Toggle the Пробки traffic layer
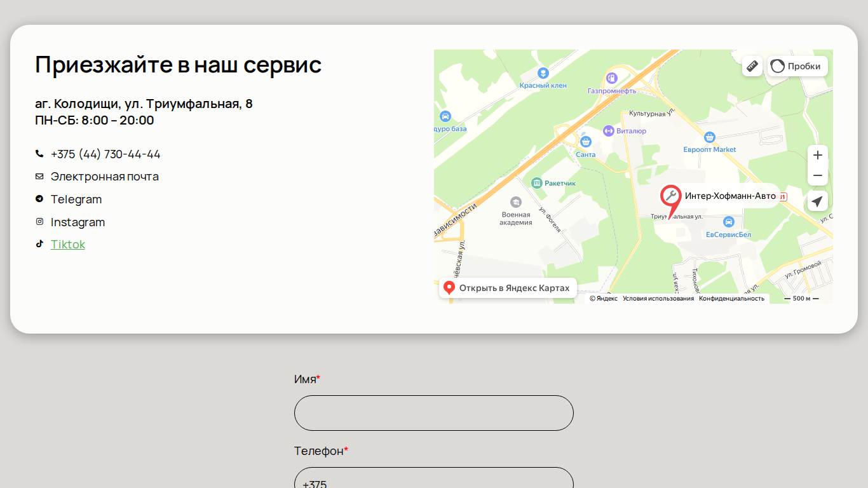The image size is (868, 488). point(797,66)
